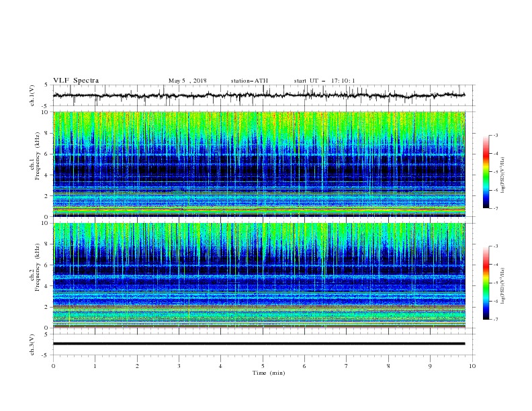
Task: Select the "start UT = 17:10: 1" text
Action: pos(324,81)
